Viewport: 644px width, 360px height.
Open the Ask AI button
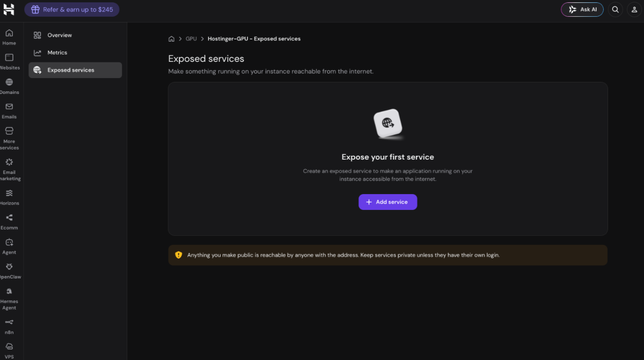[582, 10]
